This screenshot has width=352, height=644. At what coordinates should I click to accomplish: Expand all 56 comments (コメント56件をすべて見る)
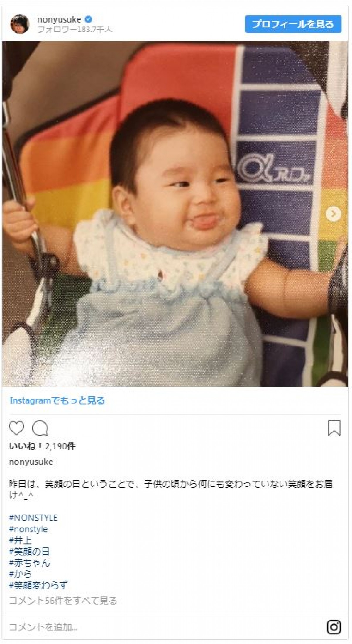pyautogui.click(x=63, y=601)
